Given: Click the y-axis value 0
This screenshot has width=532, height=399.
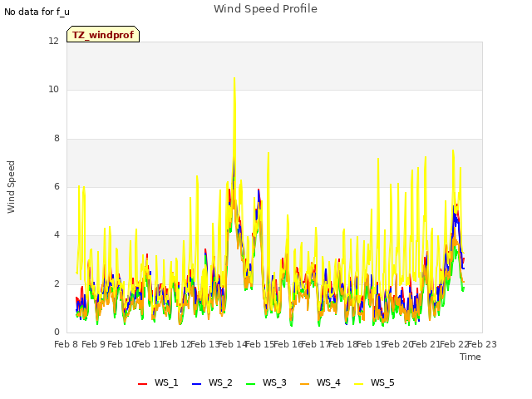Looking at the screenshot, I should 57,332.
